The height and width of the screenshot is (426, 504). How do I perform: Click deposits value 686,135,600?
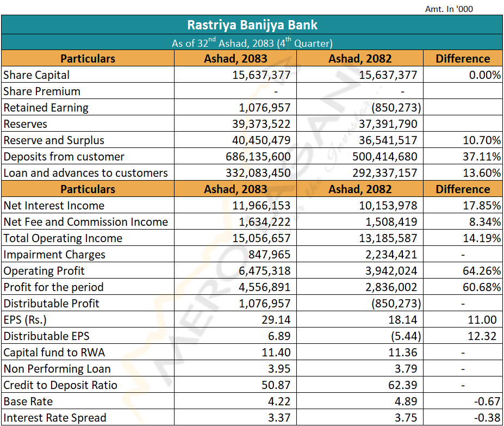click(x=258, y=157)
